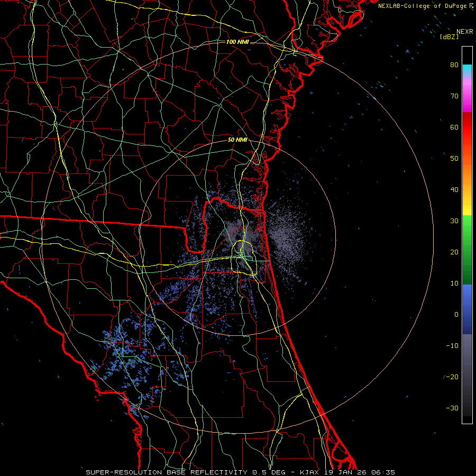Click the 10 dBZ scale value
476x476 pixels.
click(x=454, y=283)
